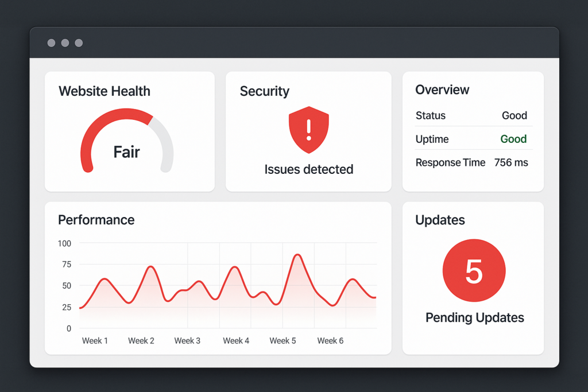This screenshot has height=392, width=588.
Task: Select Week 2 on the performance chart
Action: click(x=141, y=340)
